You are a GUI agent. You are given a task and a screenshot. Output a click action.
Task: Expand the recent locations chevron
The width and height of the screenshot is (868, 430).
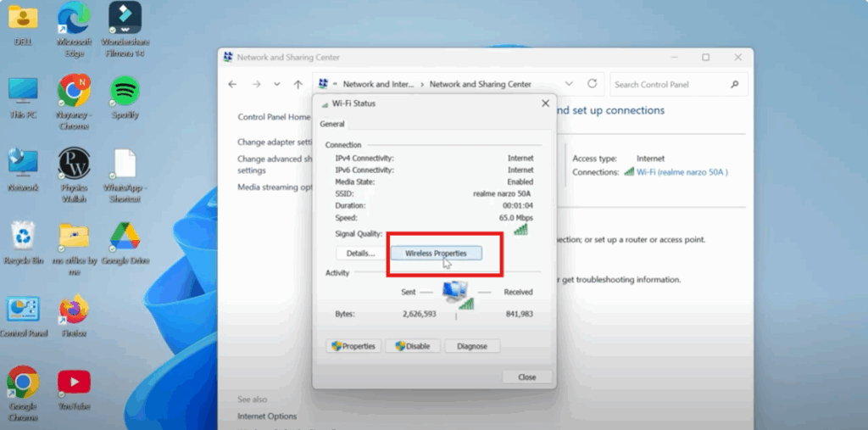pyautogui.click(x=277, y=85)
